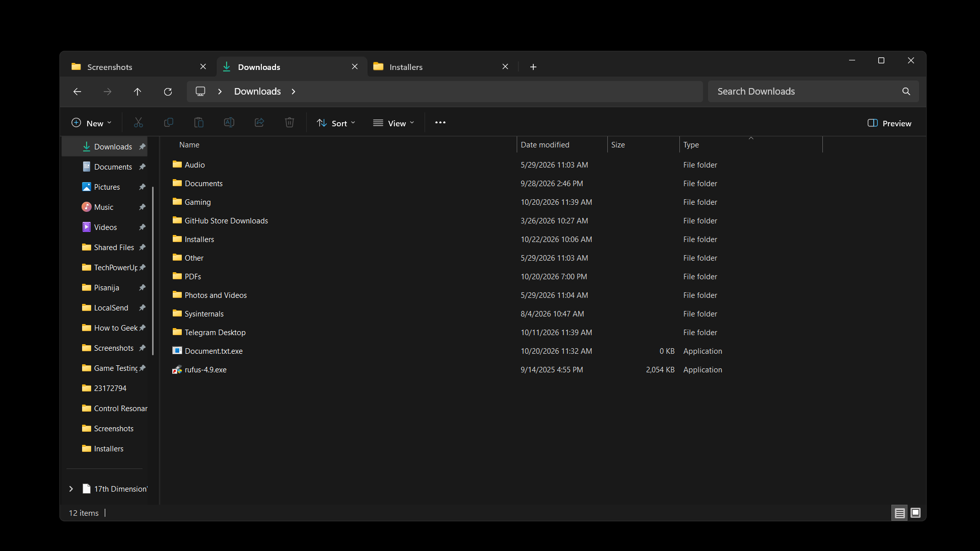Expand the 17th Dimension tree item
Screen dimensions: 980x551
click(x=71, y=489)
